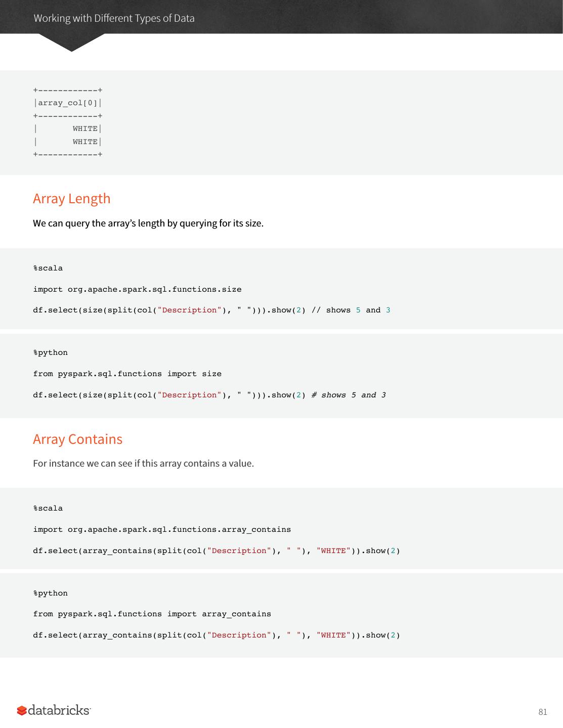Viewport: 563px width, 728px height.
Task: Click the page number 81
Action: (x=543, y=712)
